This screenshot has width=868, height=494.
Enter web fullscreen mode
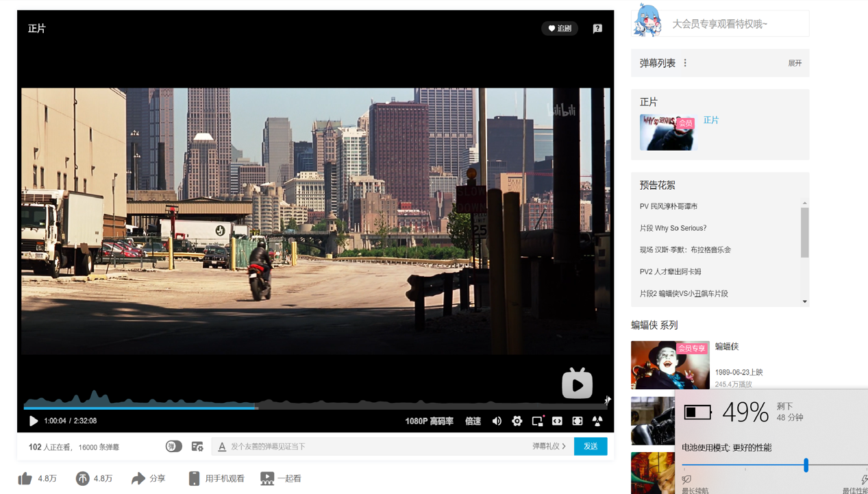[578, 421]
